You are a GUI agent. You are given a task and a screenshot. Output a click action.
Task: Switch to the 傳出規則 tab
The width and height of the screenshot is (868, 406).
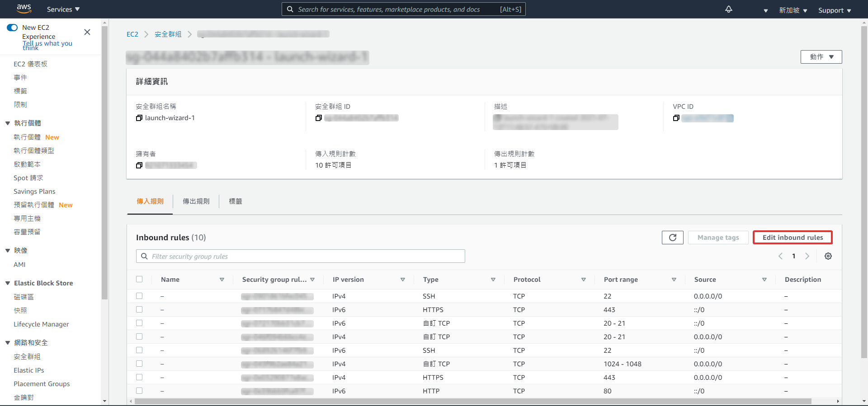[x=196, y=201]
